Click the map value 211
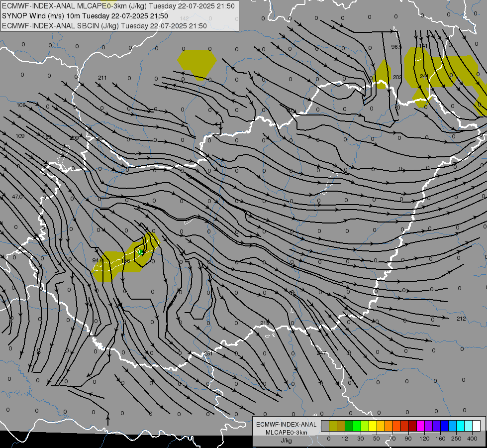Screen dimensions: 487x448 tap(102, 78)
